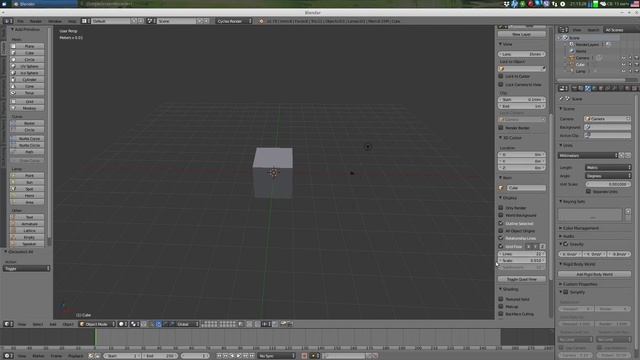The image size is (640, 360).
Task: Open the File menu
Action: 20,21
